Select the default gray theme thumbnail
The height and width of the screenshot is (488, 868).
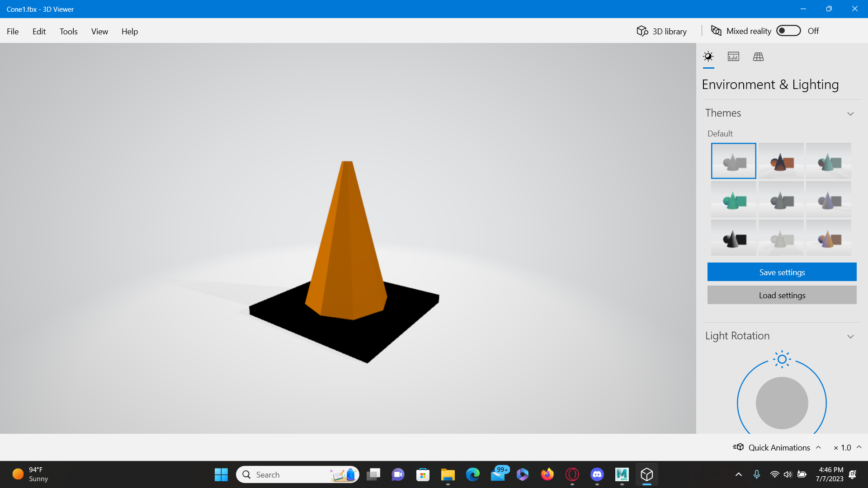point(733,161)
